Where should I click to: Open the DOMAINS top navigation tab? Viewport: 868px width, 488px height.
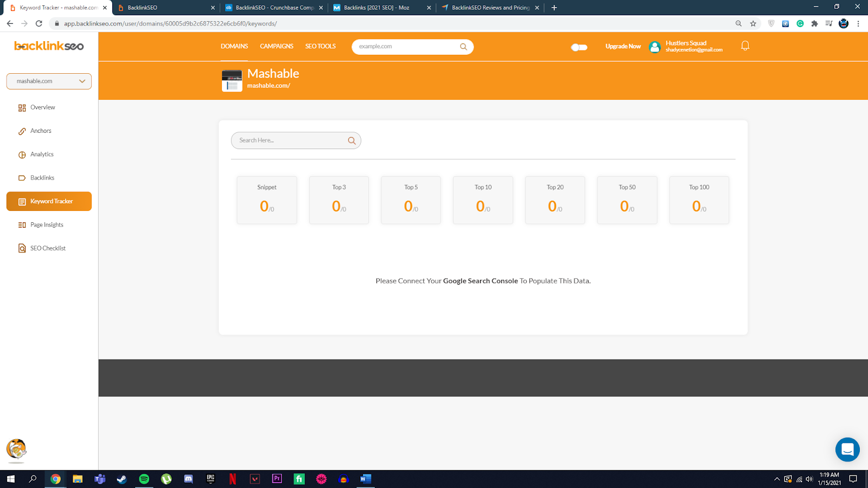pos(234,46)
